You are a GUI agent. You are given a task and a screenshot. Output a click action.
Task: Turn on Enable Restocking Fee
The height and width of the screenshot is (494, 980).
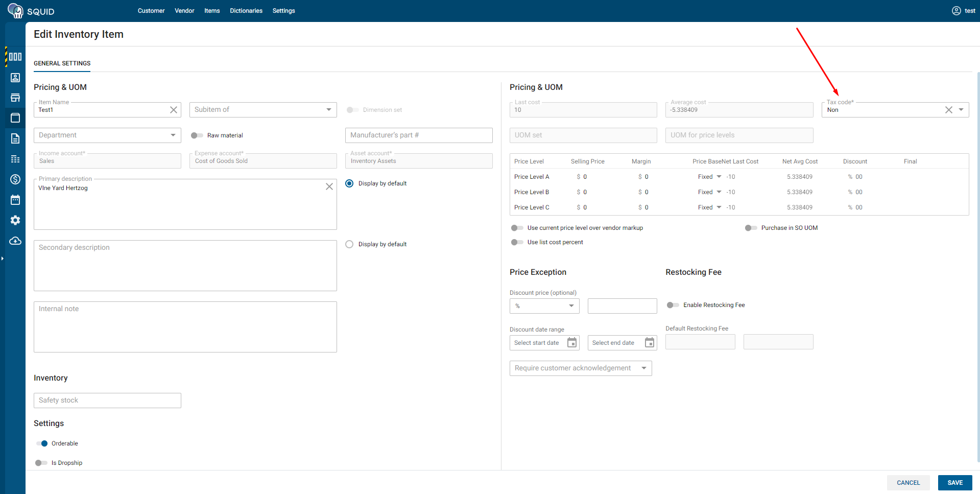(673, 305)
